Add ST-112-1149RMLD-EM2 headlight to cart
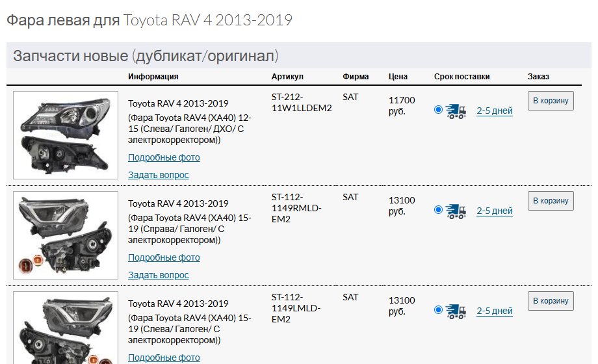 tap(551, 201)
